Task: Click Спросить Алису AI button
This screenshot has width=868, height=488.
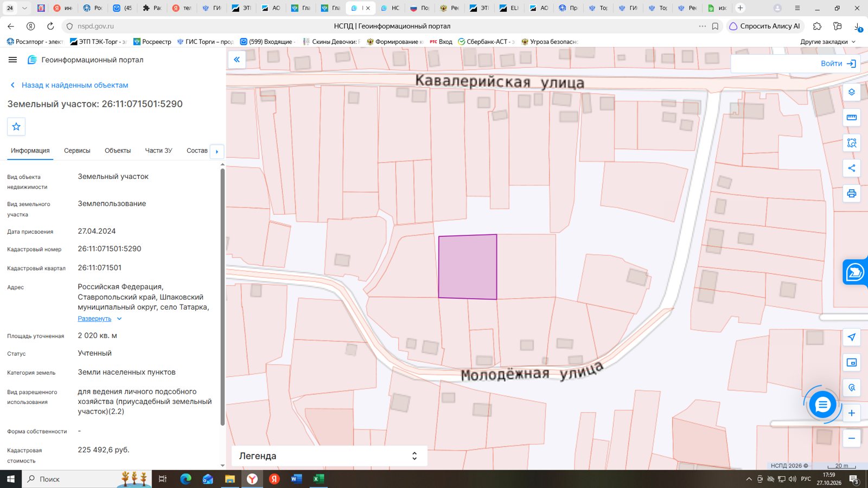Action: [764, 26]
